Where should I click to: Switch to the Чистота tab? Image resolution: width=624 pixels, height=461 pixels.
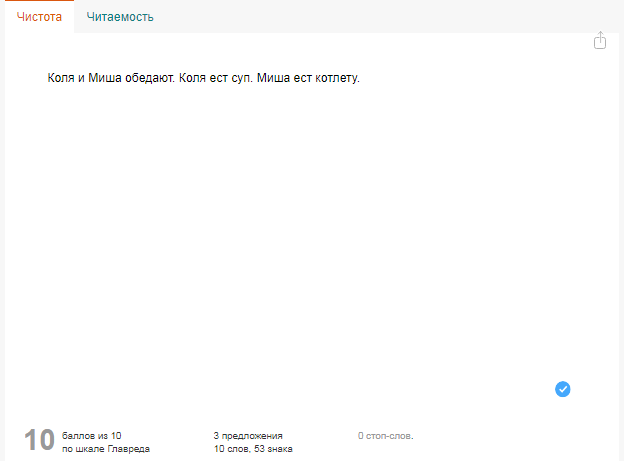tap(39, 17)
